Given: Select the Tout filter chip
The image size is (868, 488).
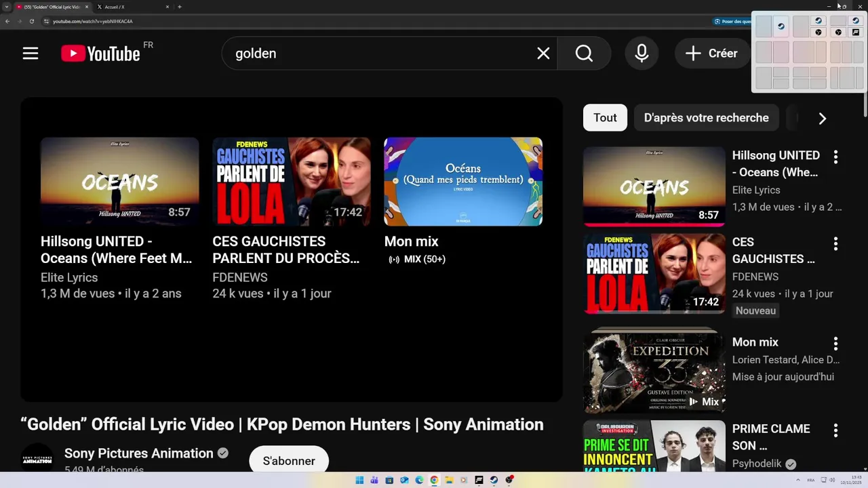Looking at the screenshot, I should tap(605, 118).
